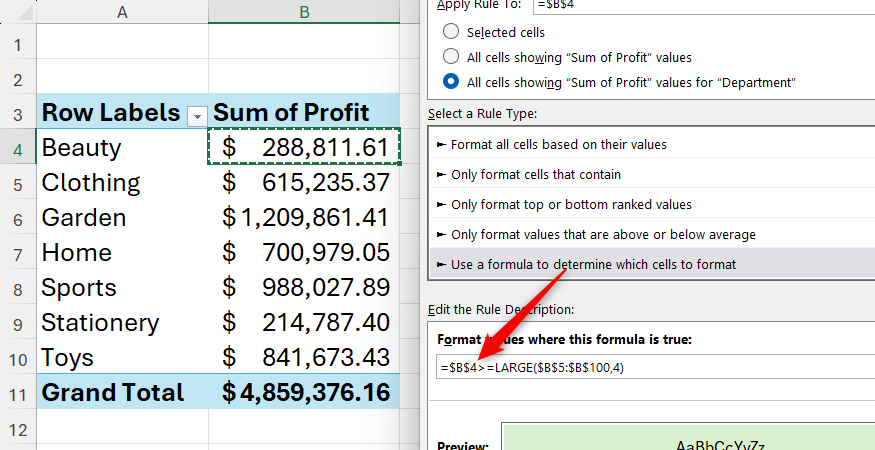This screenshot has width=875, height=450.
Task: Click the Sum of Profit header cell
Action: point(304,112)
